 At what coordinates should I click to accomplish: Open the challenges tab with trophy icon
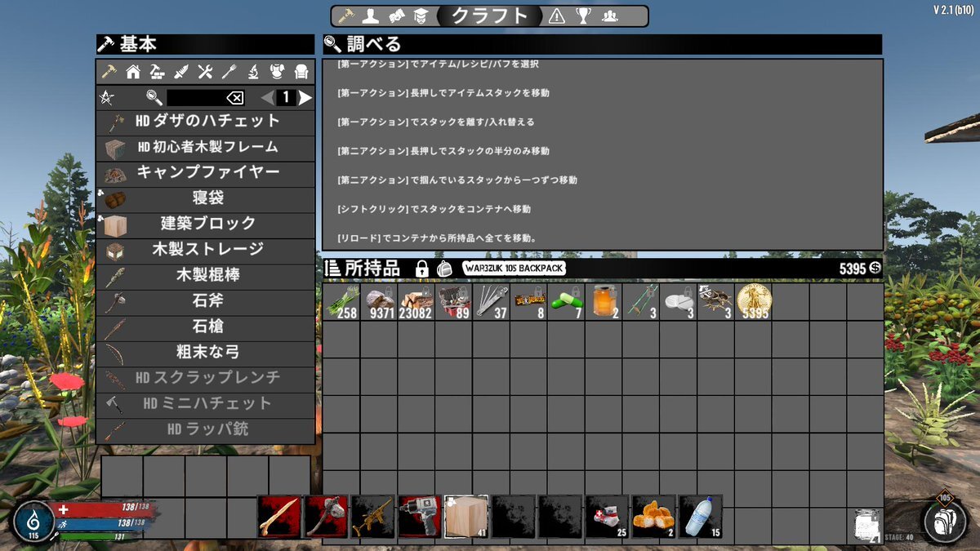[x=583, y=16]
